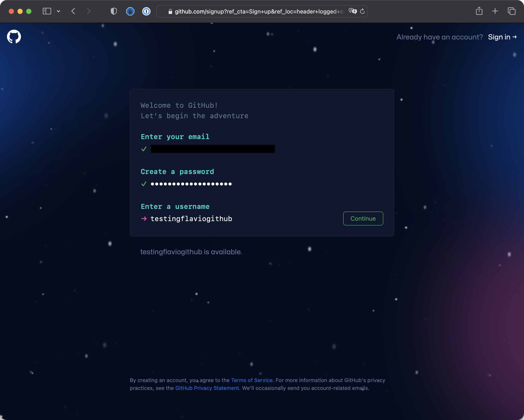Show the tab overview icon
The image size is (524, 420).
click(512, 11)
